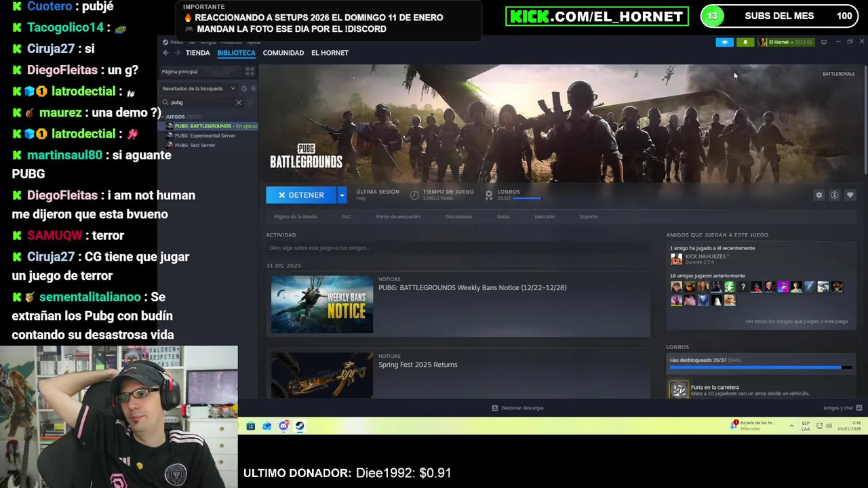868x488 pixels.
Task: Click the recent activity clock filter icon
Action: coord(244,89)
